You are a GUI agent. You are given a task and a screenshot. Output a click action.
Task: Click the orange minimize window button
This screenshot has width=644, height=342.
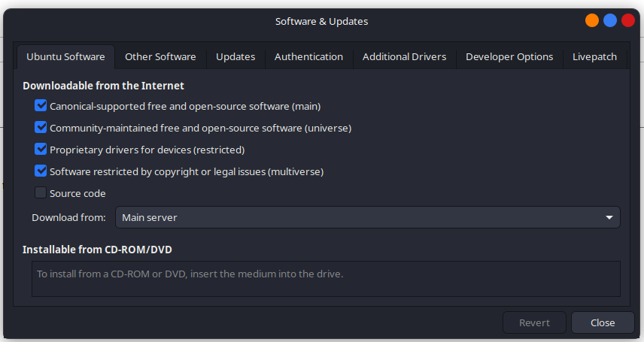coord(592,21)
